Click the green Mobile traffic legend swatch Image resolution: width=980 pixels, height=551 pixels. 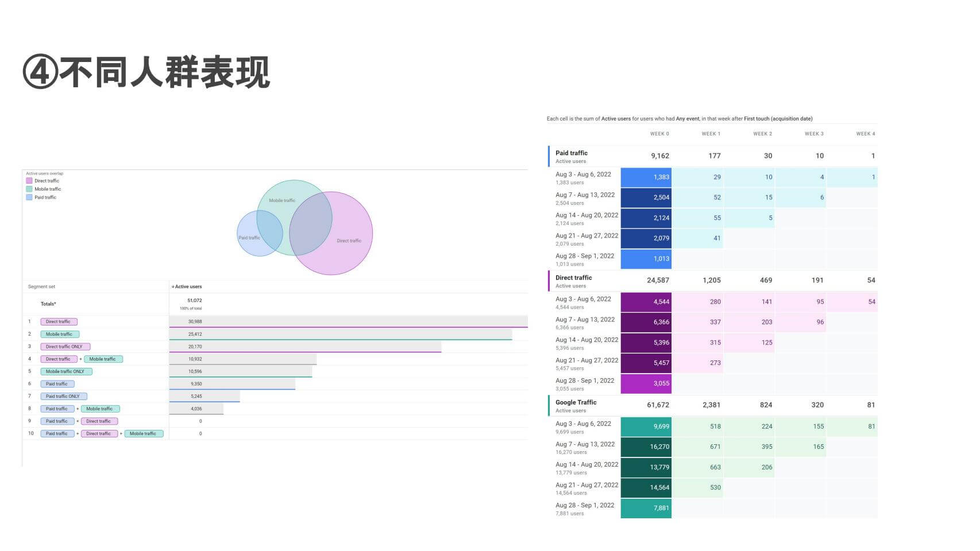(x=29, y=189)
